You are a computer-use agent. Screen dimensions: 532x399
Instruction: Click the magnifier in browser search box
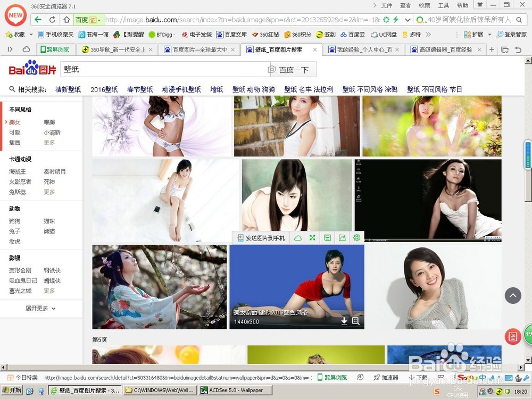coord(519,20)
